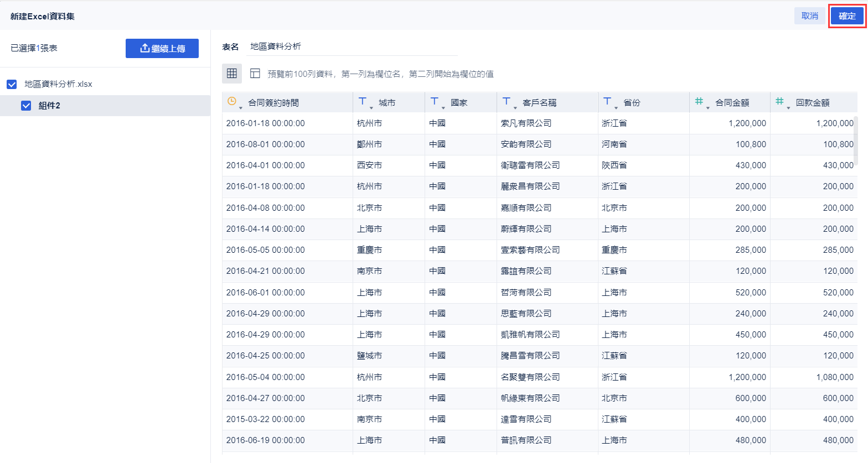Click the 名聚雙有限公司 customer cell
The height and width of the screenshot is (463, 868).
coord(547,377)
